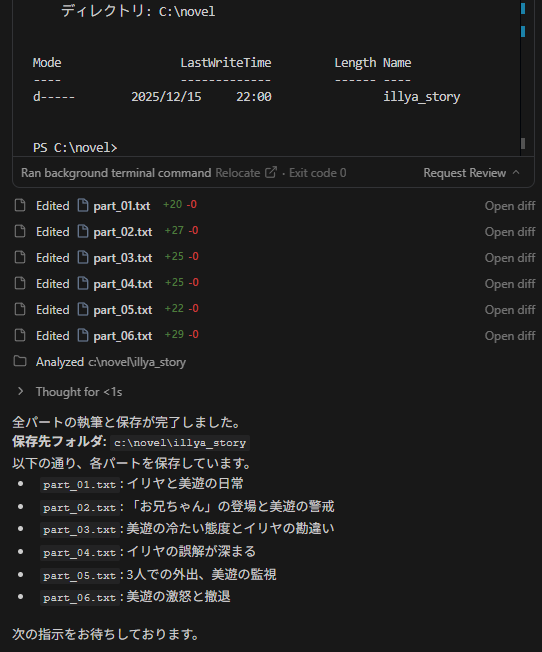Click Request Review button
The width and height of the screenshot is (542, 652).
click(x=465, y=173)
